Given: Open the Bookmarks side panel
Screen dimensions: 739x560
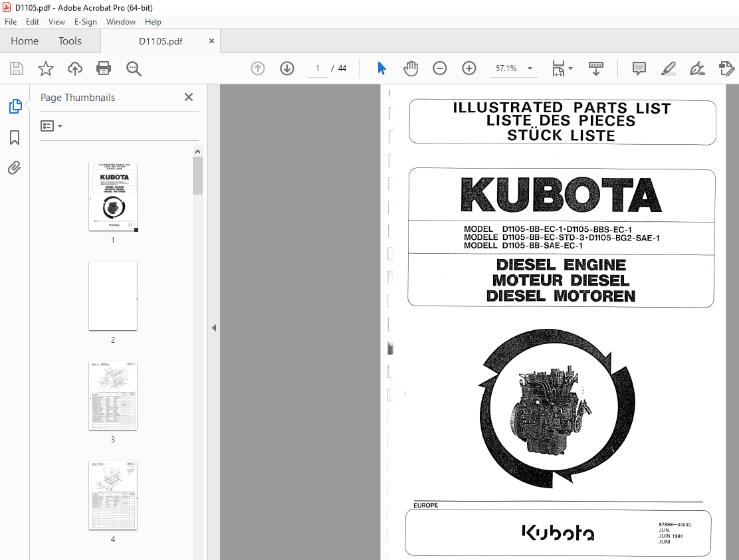Looking at the screenshot, I should pos(15,138).
